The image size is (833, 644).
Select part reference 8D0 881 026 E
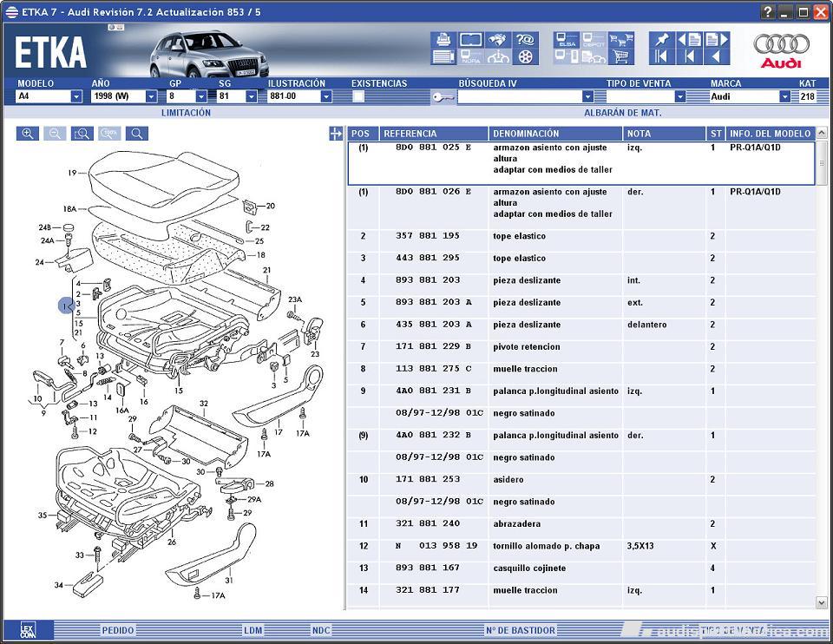[x=434, y=192]
